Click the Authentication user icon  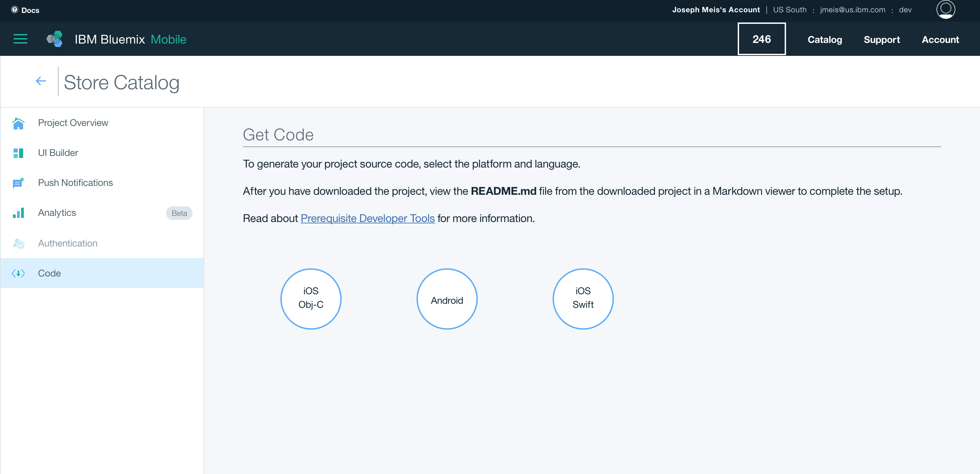(18, 243)
